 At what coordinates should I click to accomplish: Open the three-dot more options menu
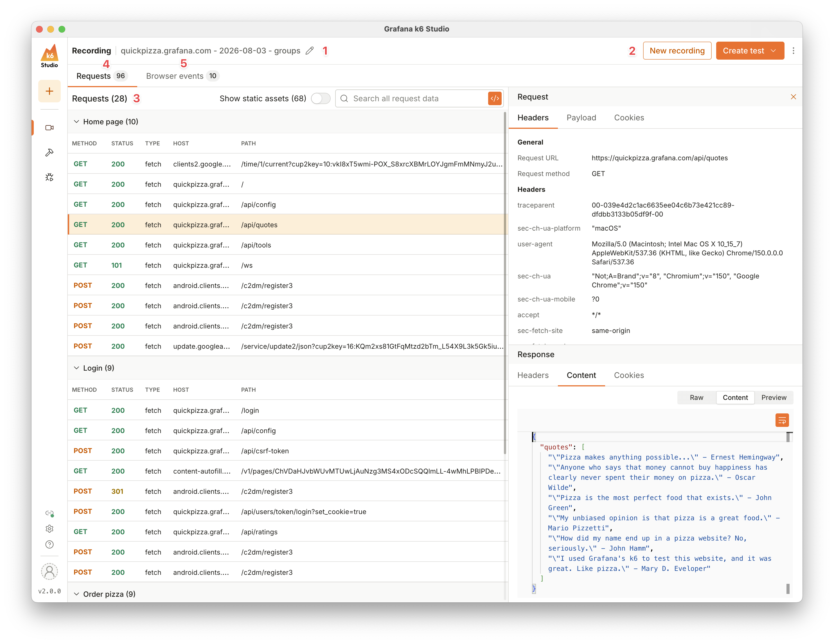(794, 51)
